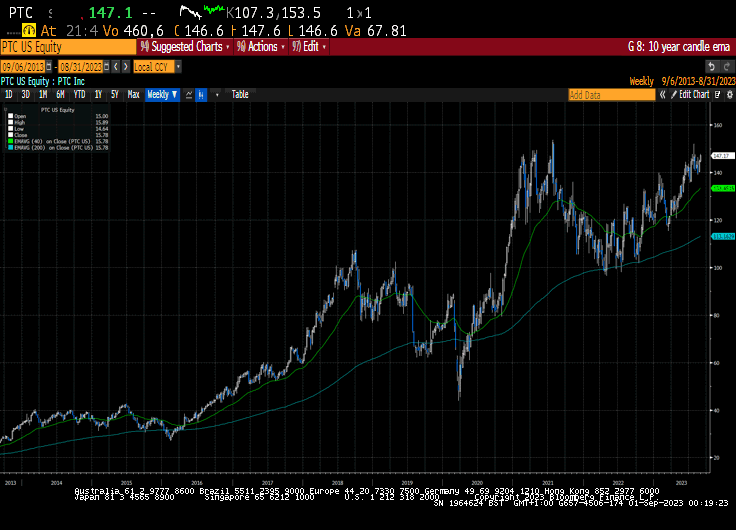Collapse the legend using its corner handle

pyautogui.click(x=6, y=109)
